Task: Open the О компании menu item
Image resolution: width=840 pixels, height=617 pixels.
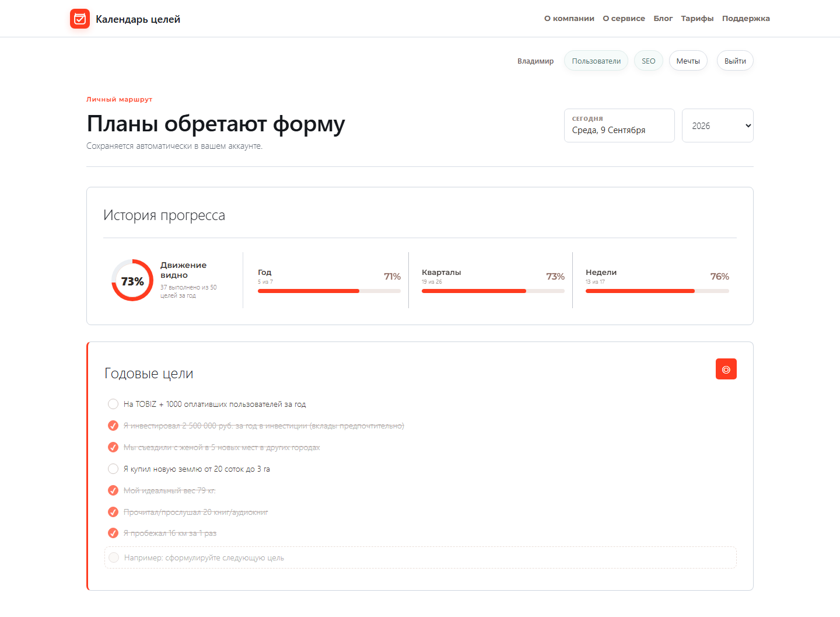Action: pos(569,19)
